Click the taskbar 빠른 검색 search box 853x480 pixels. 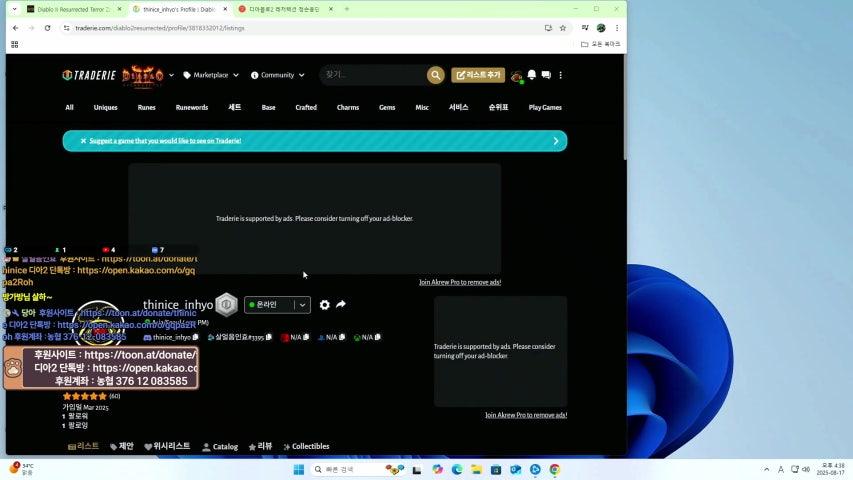(358, 470)
